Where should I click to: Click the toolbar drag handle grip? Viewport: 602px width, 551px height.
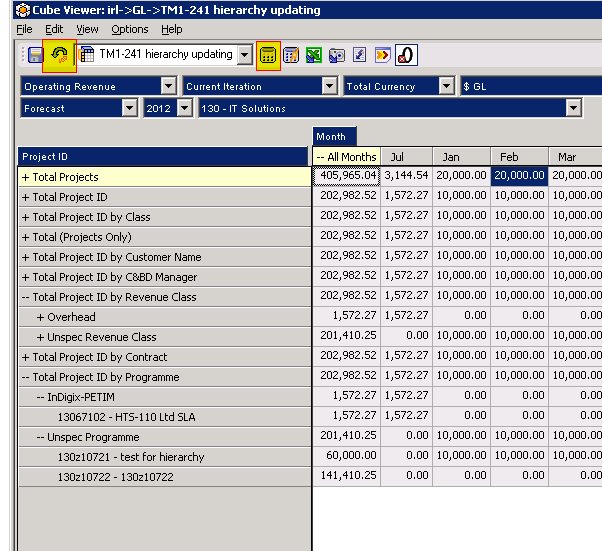23,55
